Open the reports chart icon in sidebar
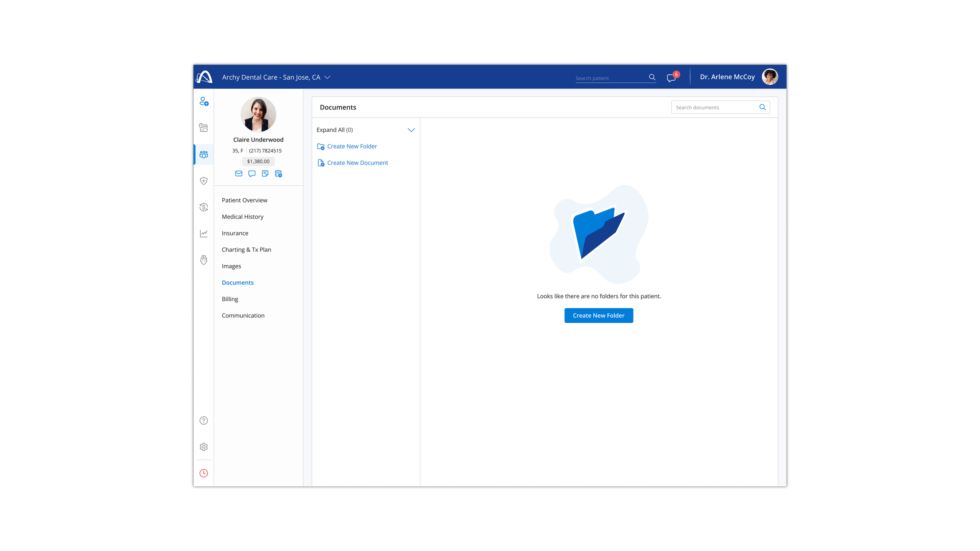 pos(204,234)
